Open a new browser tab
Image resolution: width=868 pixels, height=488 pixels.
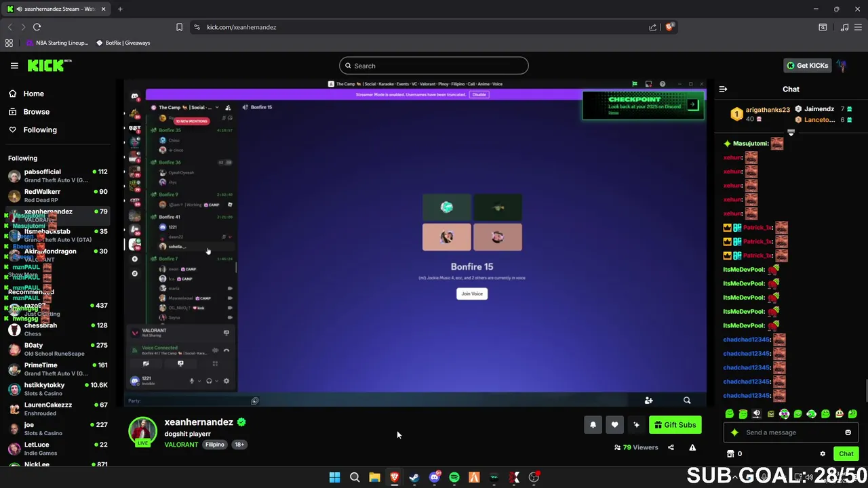pyautogui.click(x=120, y=9)
